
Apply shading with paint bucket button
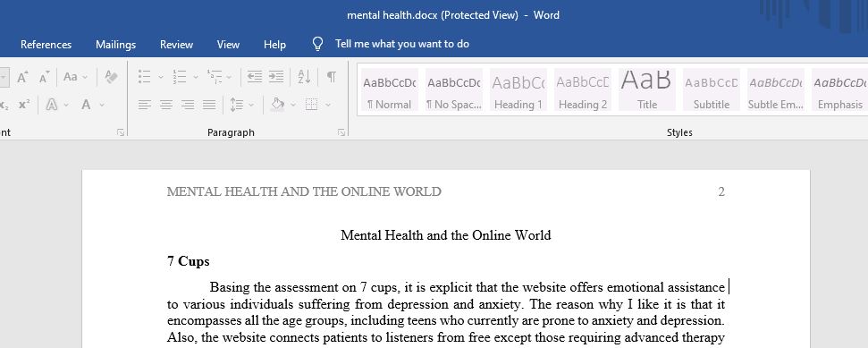(x=278, y=104)
